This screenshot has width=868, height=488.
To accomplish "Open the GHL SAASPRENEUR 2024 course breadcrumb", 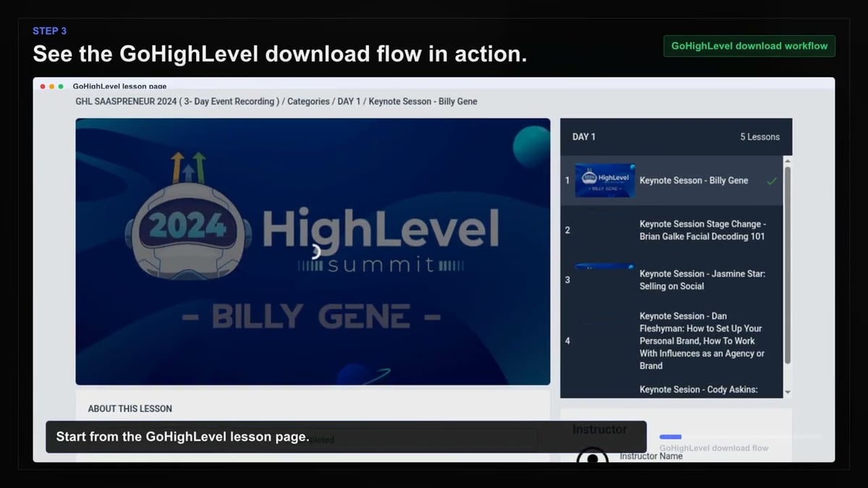I will (178, 101).
